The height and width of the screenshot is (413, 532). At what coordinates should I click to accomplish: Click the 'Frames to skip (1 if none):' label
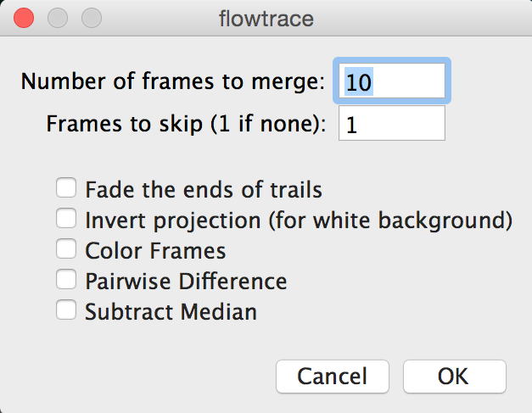click(x=187, y=124)
